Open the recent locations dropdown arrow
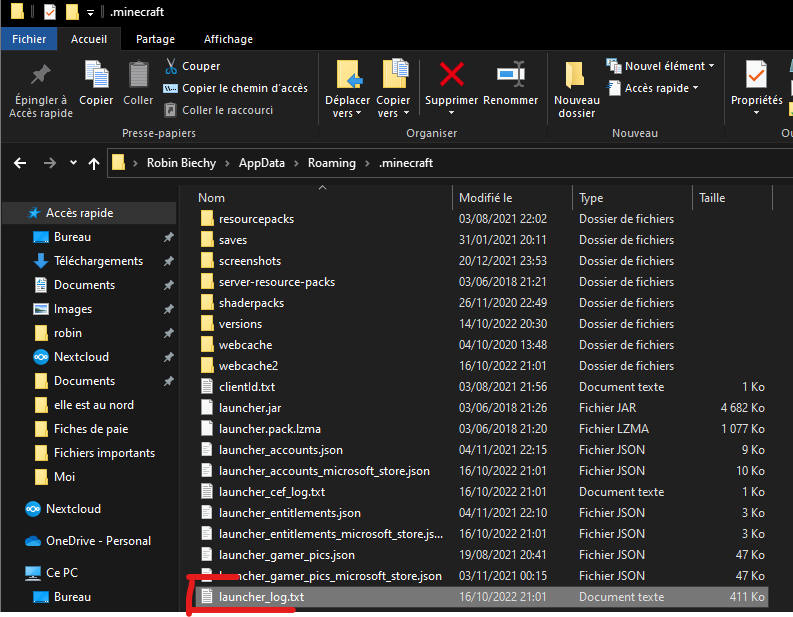 (x=73, y=163)
